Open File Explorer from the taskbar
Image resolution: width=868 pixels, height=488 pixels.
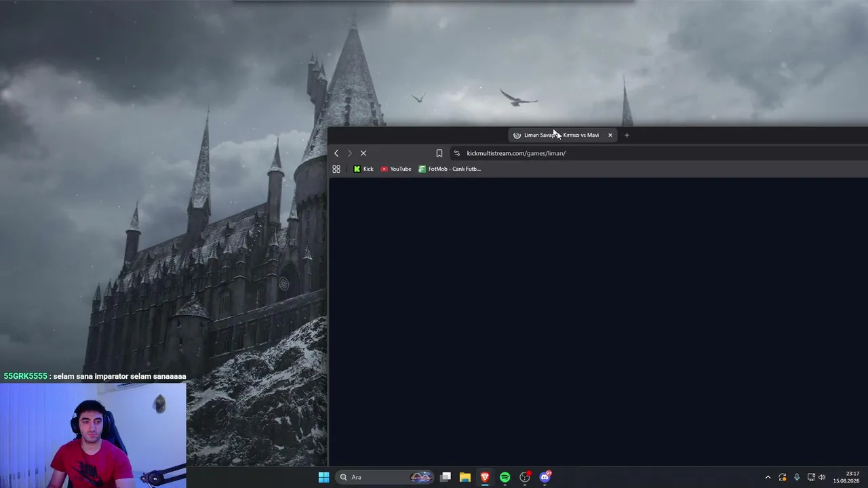pos(465,477)
